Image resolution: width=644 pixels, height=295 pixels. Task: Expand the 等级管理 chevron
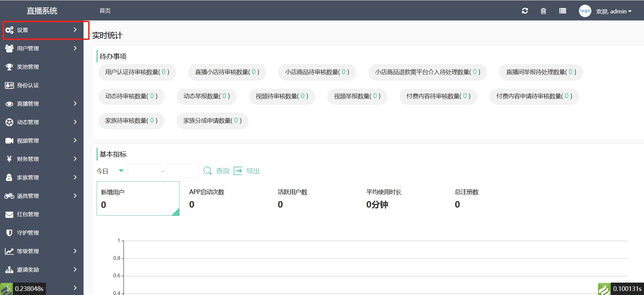(x=75, y=251)
